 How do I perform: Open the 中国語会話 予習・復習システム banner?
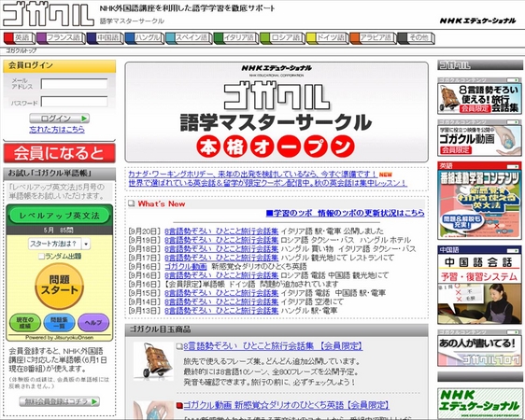coord(479,287)
